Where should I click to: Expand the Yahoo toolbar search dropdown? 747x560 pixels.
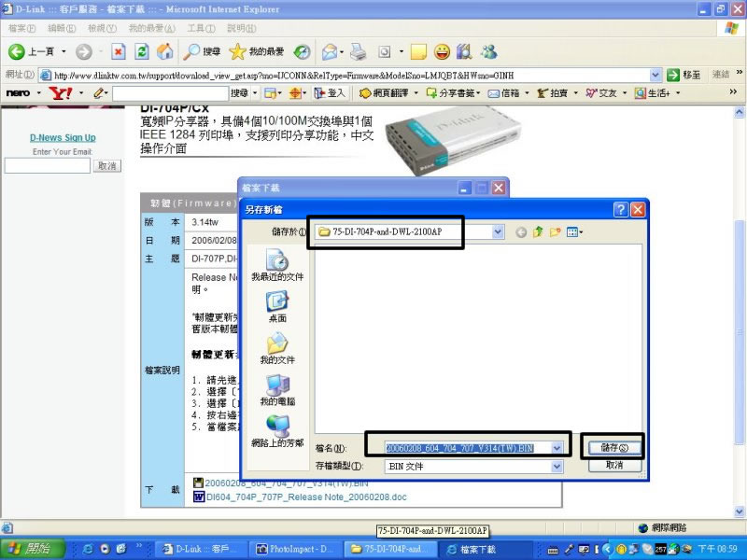tap(255, 92)
